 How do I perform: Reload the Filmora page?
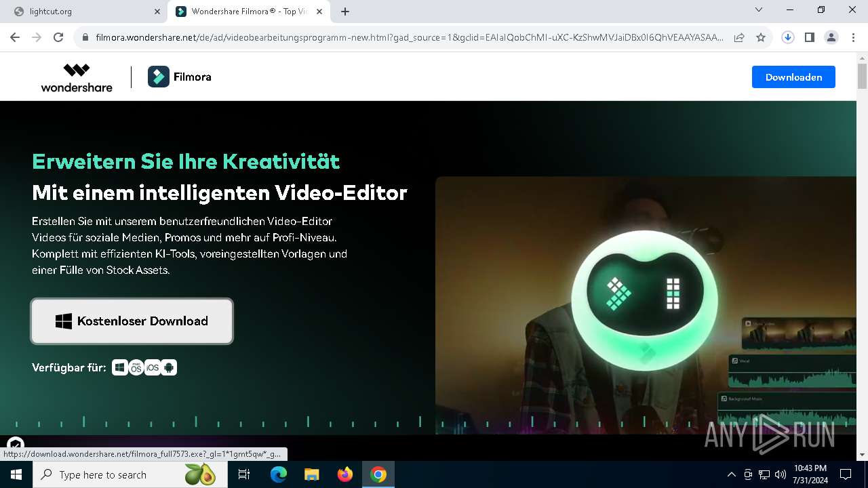coord(58,38)
